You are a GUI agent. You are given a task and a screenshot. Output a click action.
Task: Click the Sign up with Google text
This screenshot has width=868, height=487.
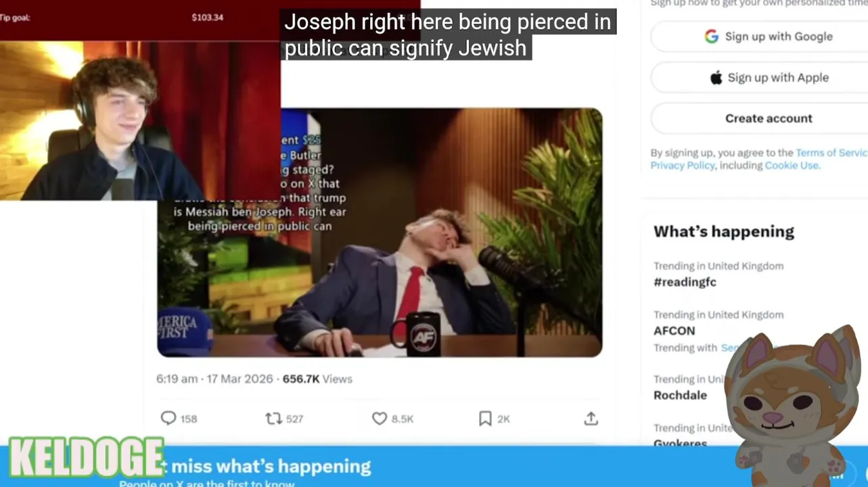(779, 37)
